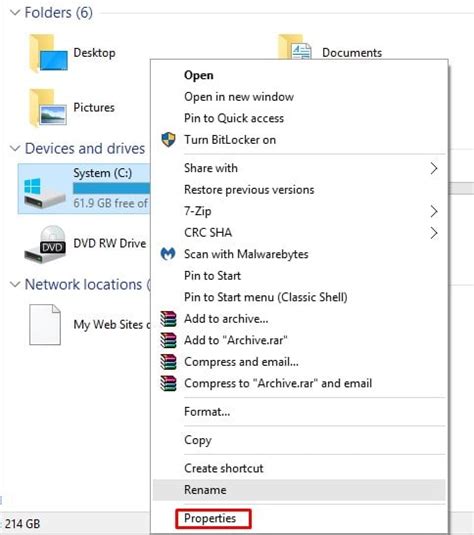Viewport: 474px width, 535px height.
Task: Click the BitLocker shield icon
Action: coord(168,140)
